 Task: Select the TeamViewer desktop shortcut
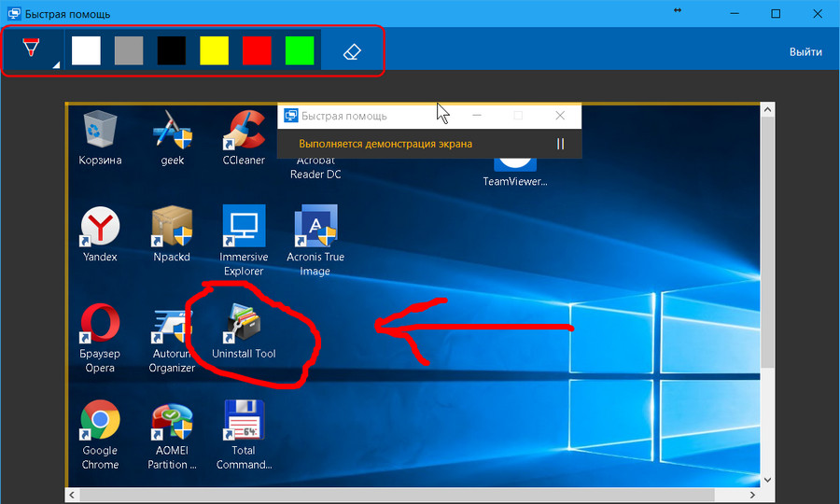[515, 172]
